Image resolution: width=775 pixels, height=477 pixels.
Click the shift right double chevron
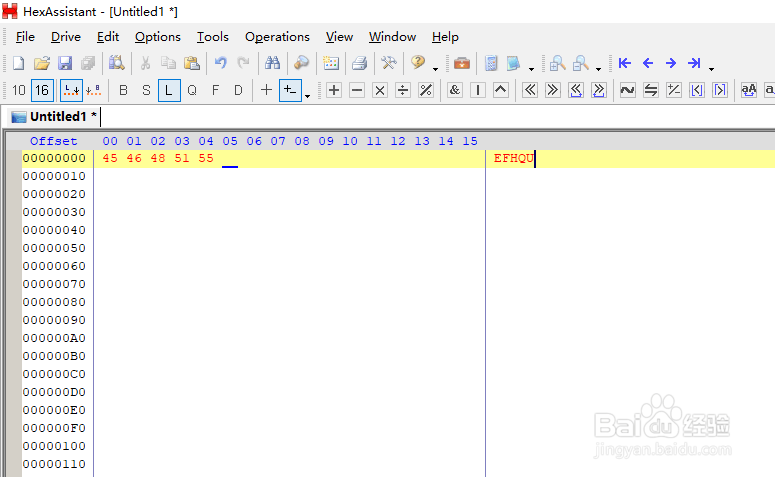(x=553, y=90)
